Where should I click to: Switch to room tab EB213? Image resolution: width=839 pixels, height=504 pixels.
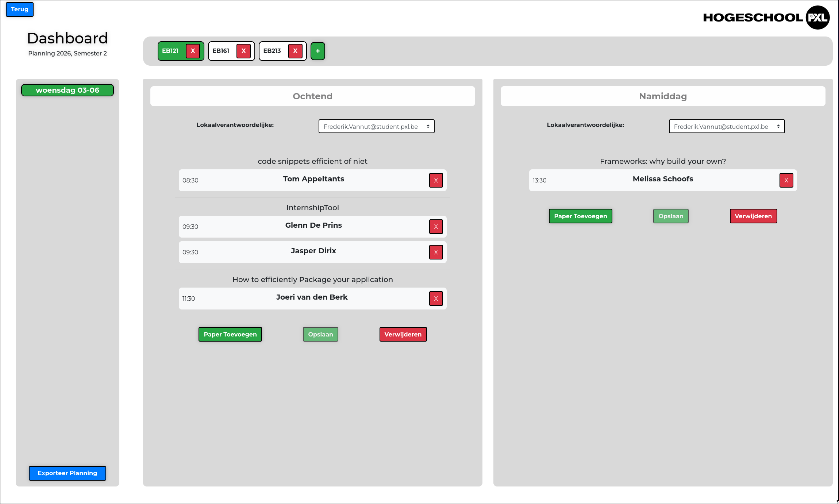tap(272, 51)
